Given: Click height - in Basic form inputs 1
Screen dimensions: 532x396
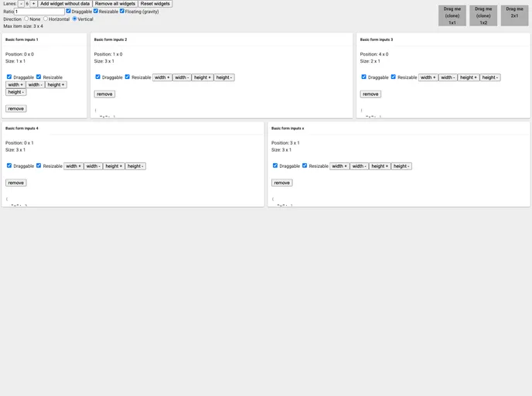Looking at the screenshot, I should (16, 92).
